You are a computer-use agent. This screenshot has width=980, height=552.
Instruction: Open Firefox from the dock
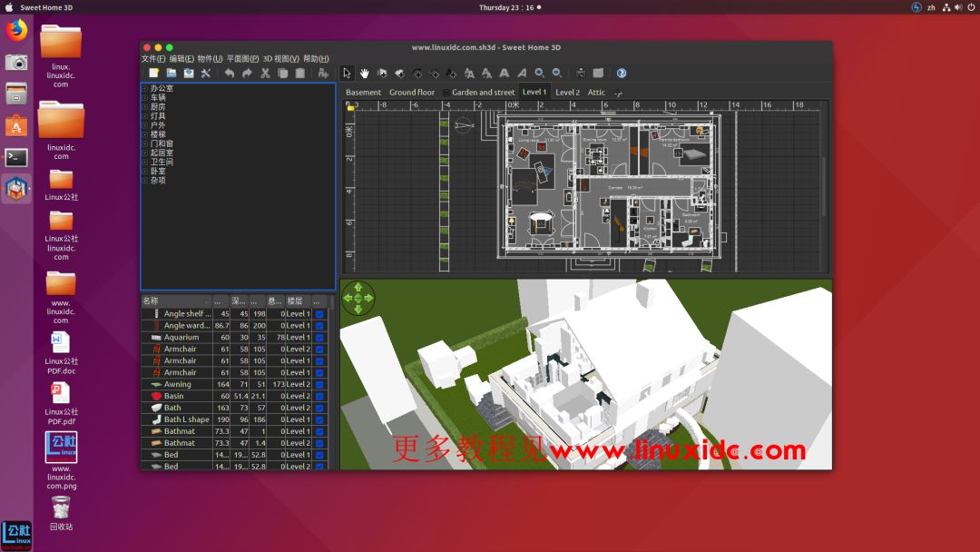pyautogui.click(x=16, y=29)
